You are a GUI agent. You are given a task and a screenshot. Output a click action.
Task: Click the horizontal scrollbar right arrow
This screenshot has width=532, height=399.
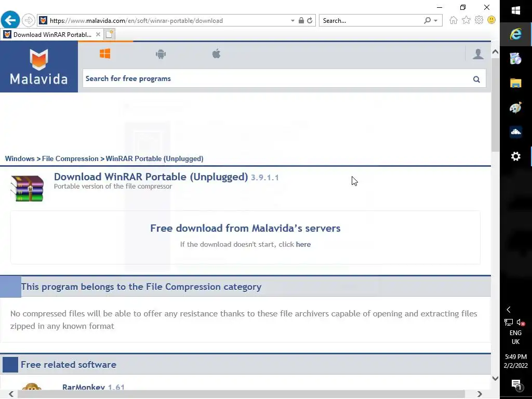480,394
